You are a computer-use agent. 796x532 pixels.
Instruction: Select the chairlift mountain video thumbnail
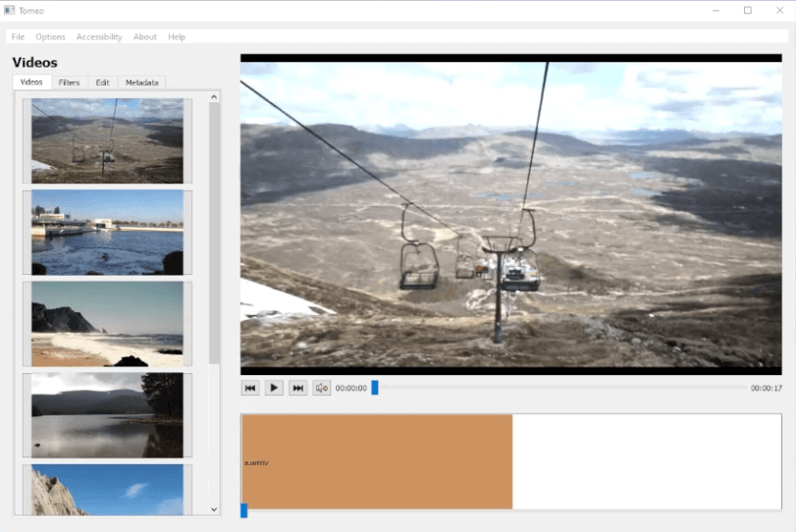pyautogui.click(x=107, y=140)
